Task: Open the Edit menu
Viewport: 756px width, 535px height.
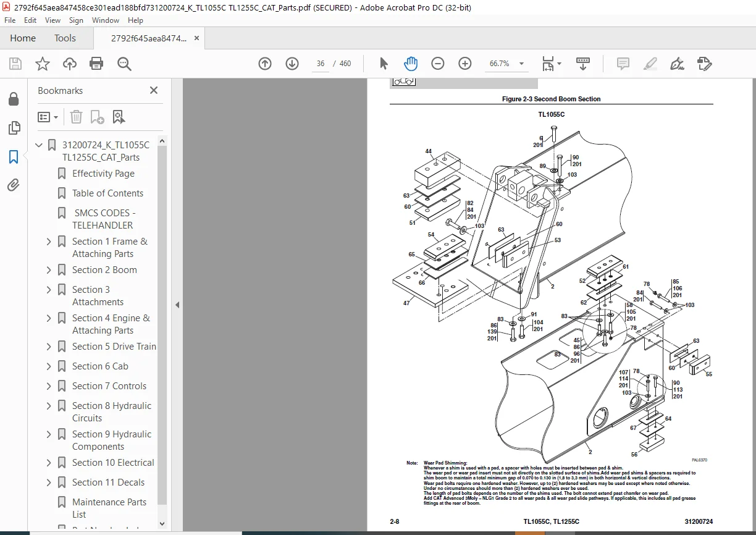Action: (x=30, y=20)
